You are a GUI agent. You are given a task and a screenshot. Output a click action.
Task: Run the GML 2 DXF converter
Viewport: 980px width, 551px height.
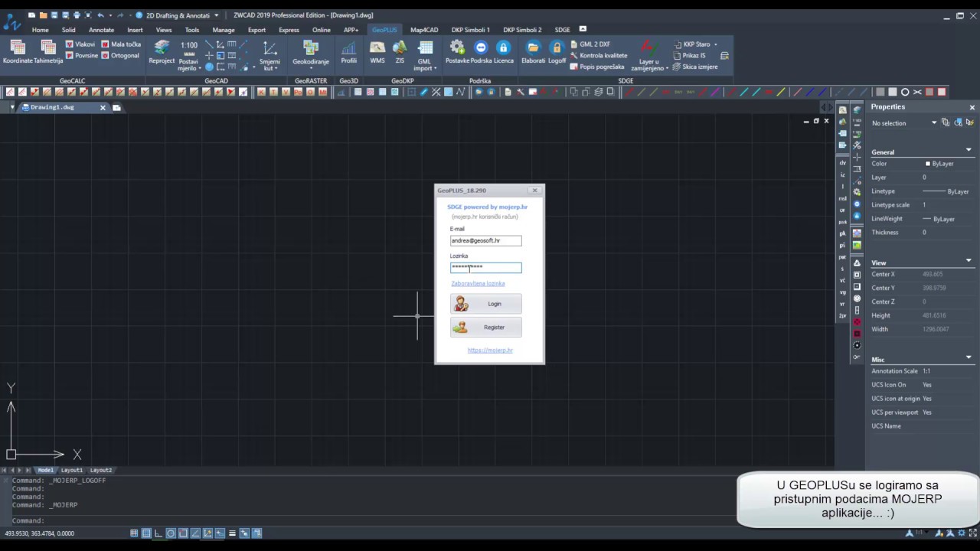[x=590, y=44]
